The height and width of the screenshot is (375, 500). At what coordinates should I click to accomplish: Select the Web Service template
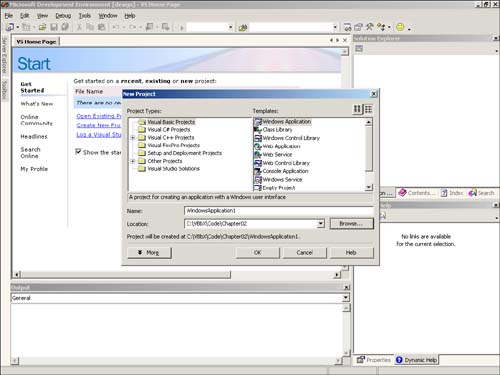pos(273,155)
